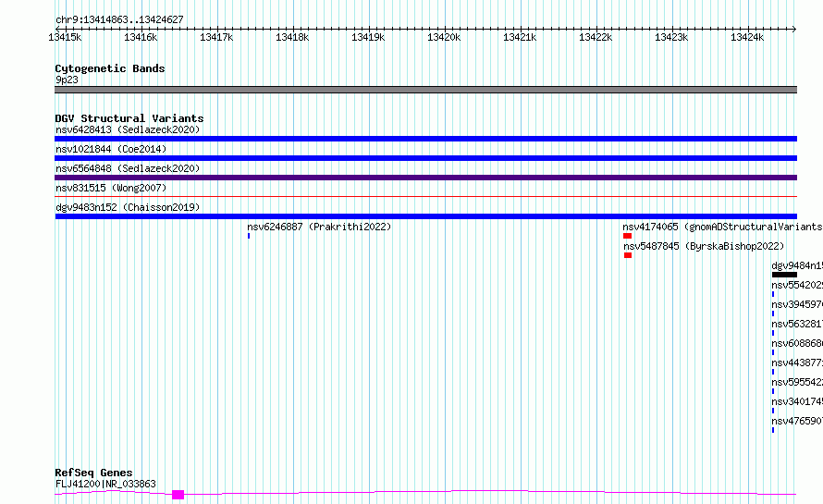Select the red block under nsv5487845
Viewport: 823px width, 504px height.
point(628,255)
